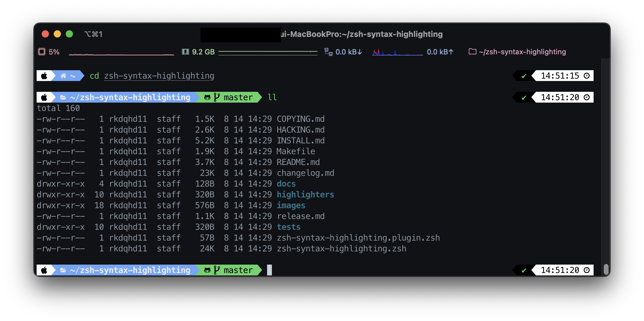Screen dimensions: 644x321
Task: Click the CPU usage graph line
Action: (122, 54)
